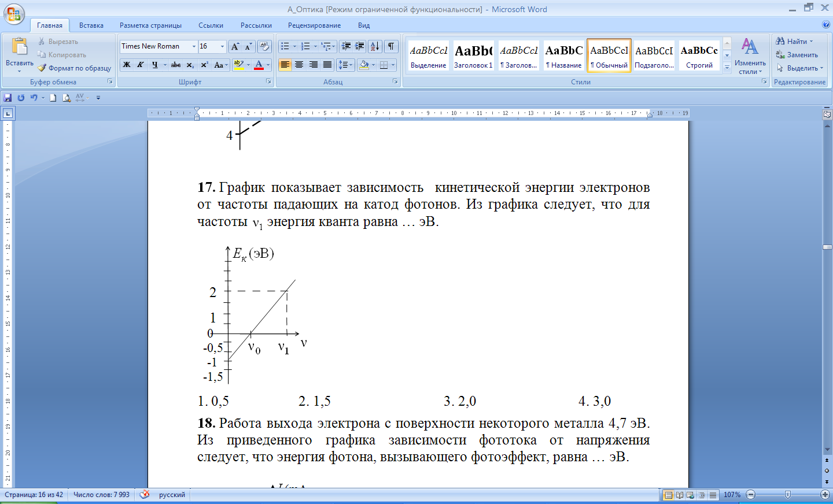Click the Undo arrow in quick access toolbar

tap(34, 98)
